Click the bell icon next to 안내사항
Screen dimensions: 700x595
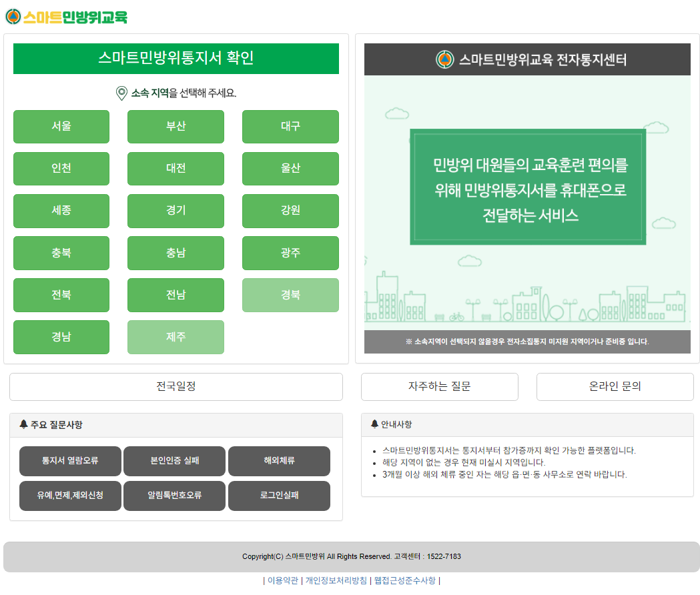[x=374, y=424]
